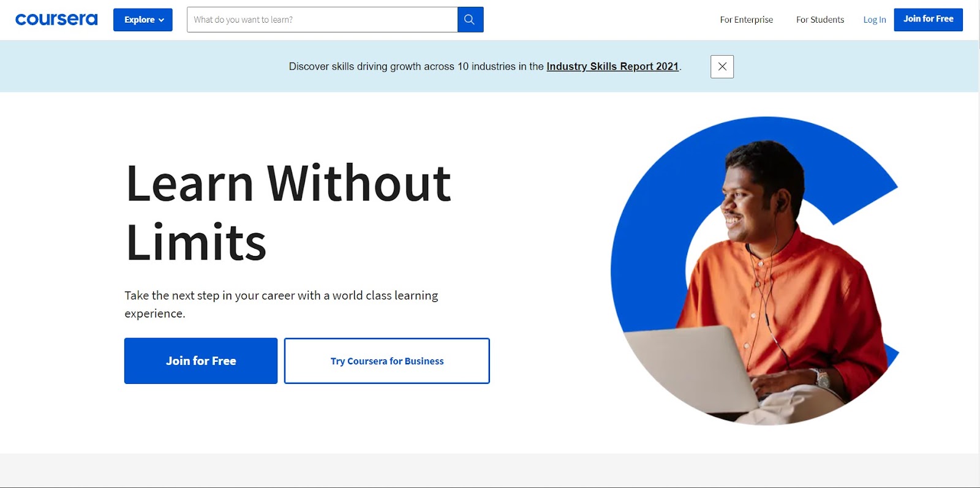The height and width of the screenshot is (488, 980).
Task: Click Join for Free in the header
Action: click(928, 20)
